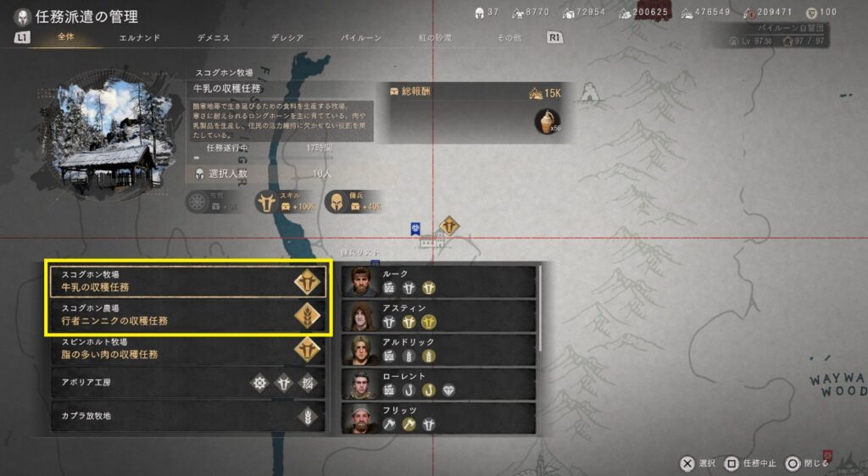This screenshot has width=868, height=476.
Task: Click ローレント's diamond skill icon
Action: point(448,390)
